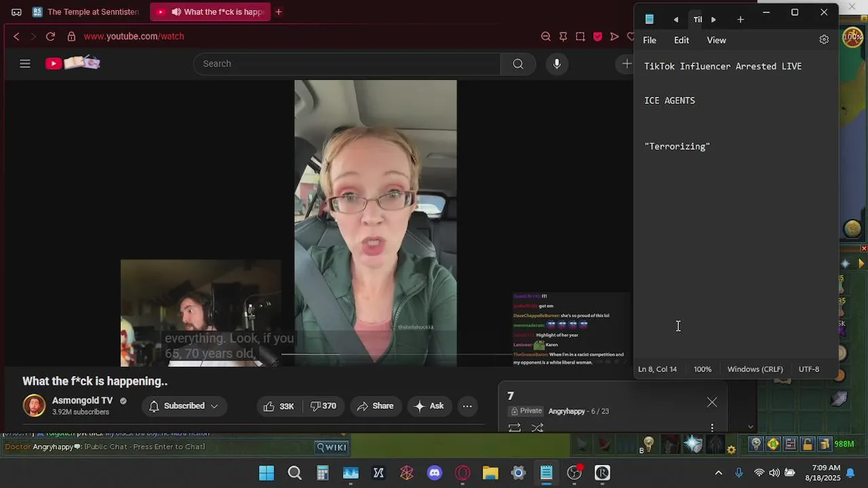Click 'Ln 8, Col 14' in status bar
This screenshot has width=868, height=488.
[657, 369]
